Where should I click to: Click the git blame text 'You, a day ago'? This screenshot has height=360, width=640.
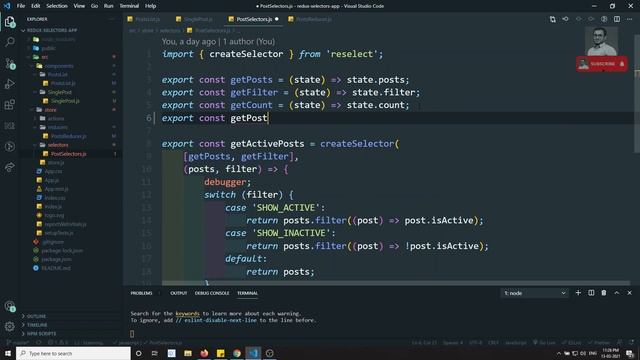click(189, 42)
